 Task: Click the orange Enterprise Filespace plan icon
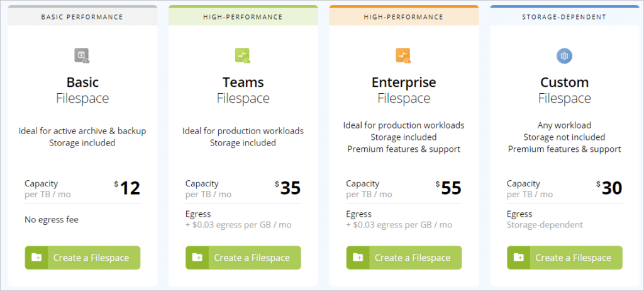403,55
